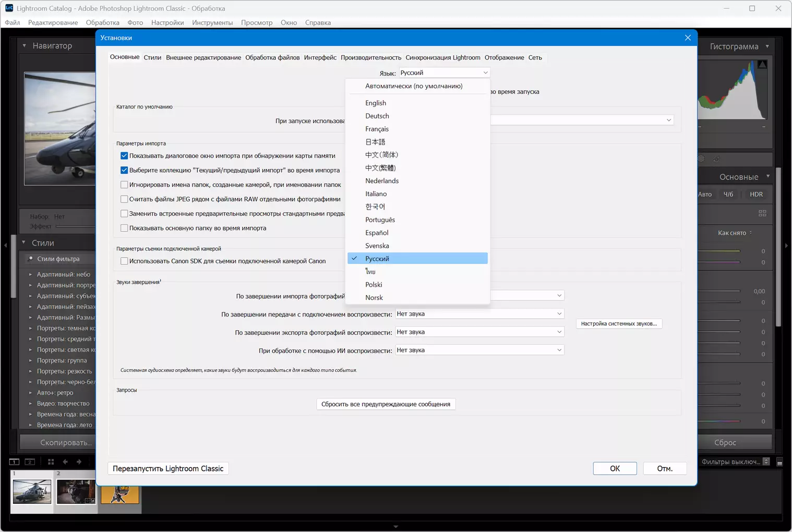Check 'Заменить встроенные предварительные просмотры' box
The width and height of the screenshot is (792, 532).
tap(124, 213)
